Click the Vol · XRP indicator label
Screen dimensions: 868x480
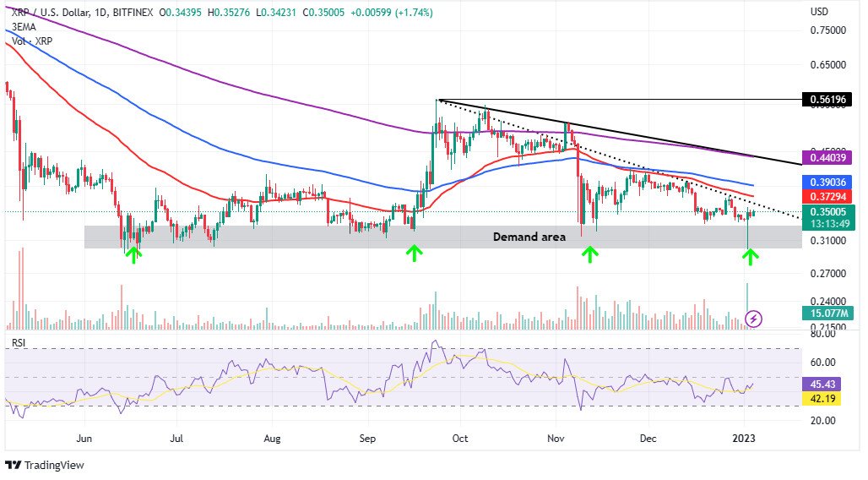32,41
